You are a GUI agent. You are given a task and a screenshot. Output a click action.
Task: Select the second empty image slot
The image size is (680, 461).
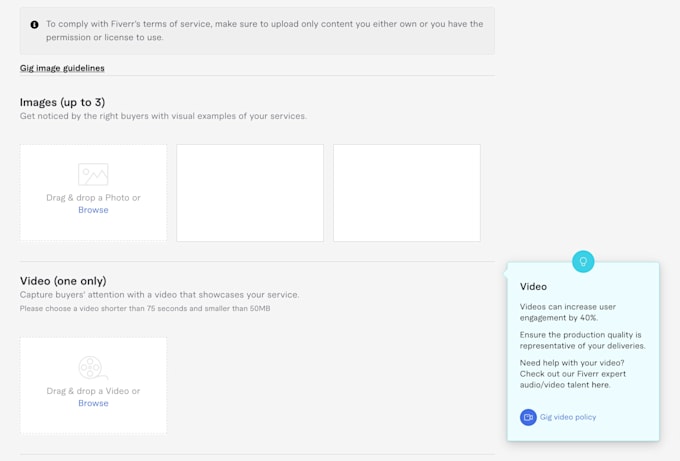tap(250, 193)
